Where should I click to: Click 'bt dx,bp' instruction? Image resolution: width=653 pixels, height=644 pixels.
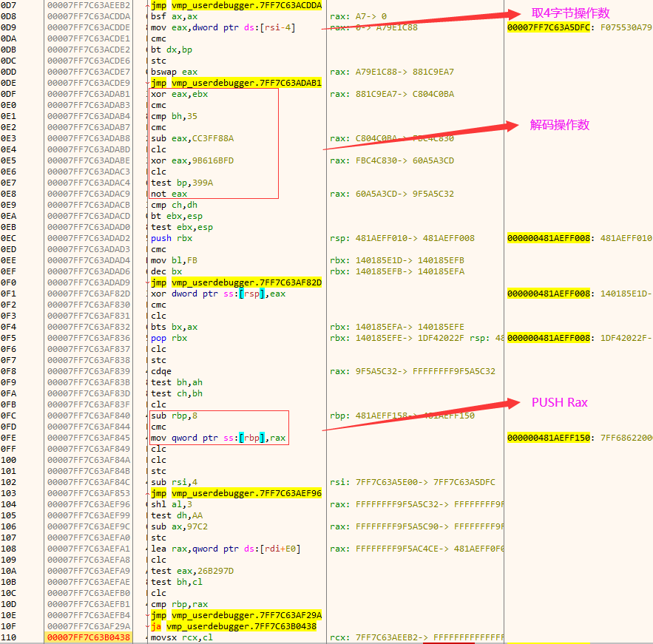(172, 50)
